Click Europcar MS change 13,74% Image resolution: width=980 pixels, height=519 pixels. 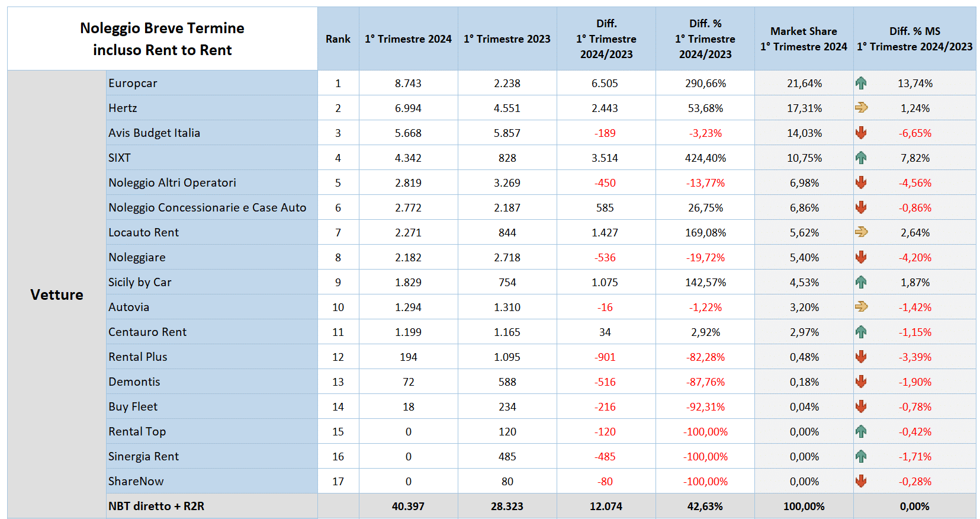915,84
